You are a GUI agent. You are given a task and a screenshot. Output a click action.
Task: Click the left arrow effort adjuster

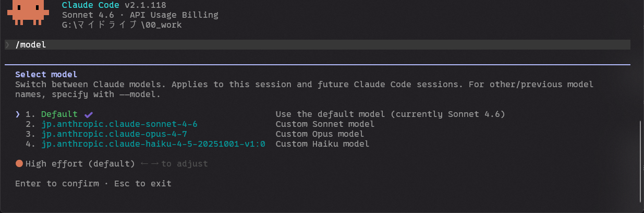click(x=144, y=164)
